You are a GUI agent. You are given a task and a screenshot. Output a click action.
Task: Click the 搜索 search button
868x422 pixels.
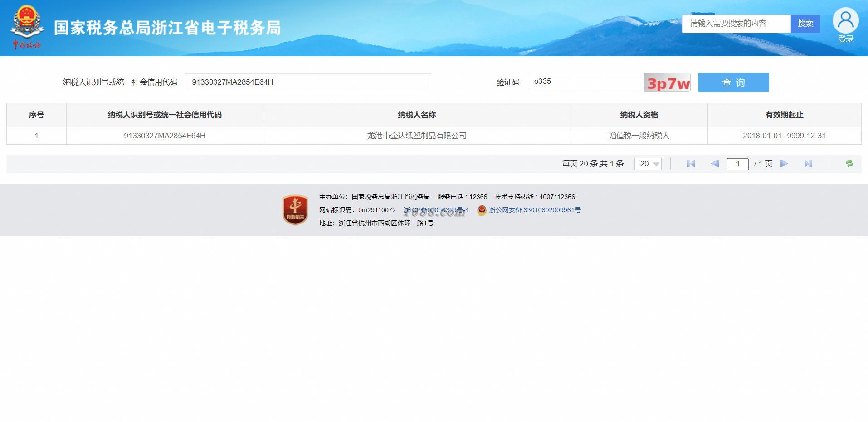[805, 24]
